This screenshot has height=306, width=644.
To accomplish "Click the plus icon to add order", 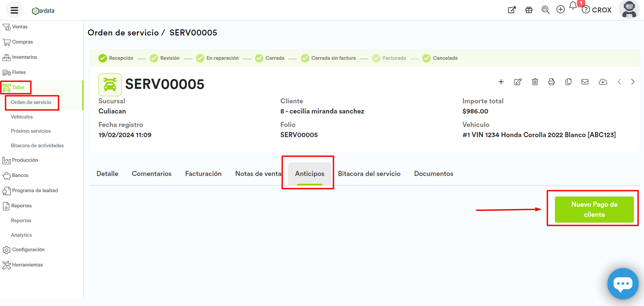I will click(501, 82).
